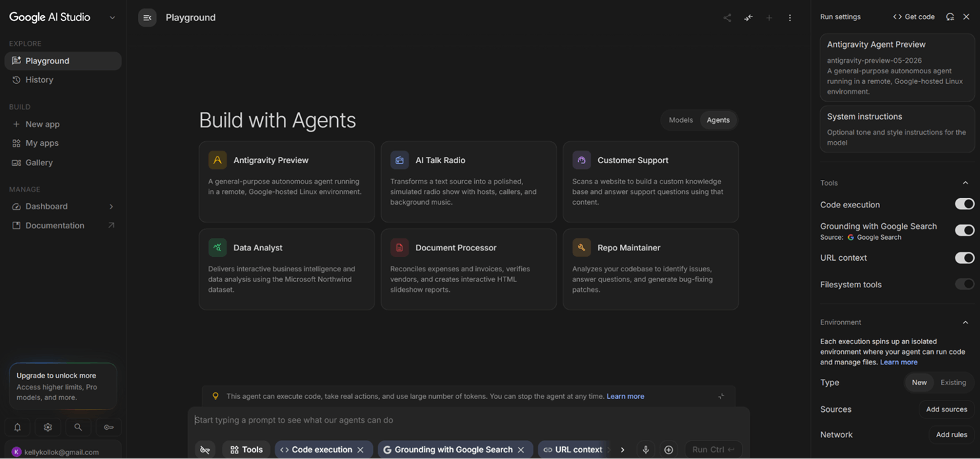Remove the Grounding with Google Search chip

521,449
